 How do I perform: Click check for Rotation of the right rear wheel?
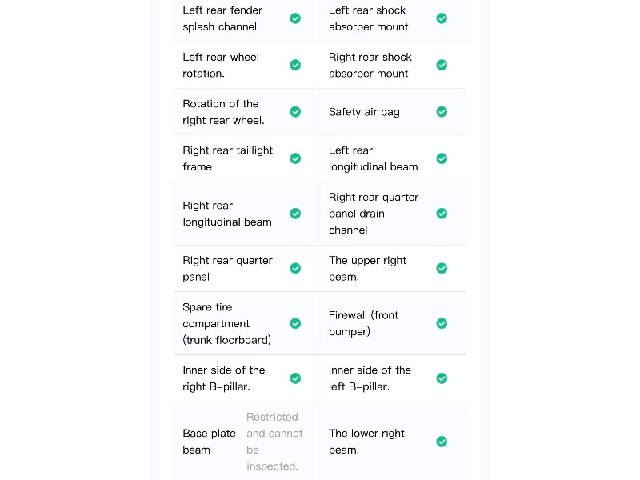pyautogui.click(x=295, y=111)
